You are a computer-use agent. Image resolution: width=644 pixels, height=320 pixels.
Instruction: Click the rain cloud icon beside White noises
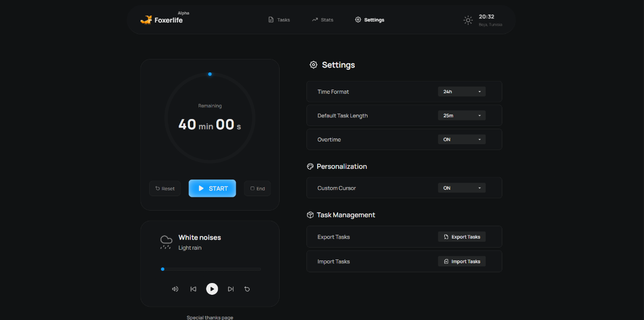tap(166, 242)
